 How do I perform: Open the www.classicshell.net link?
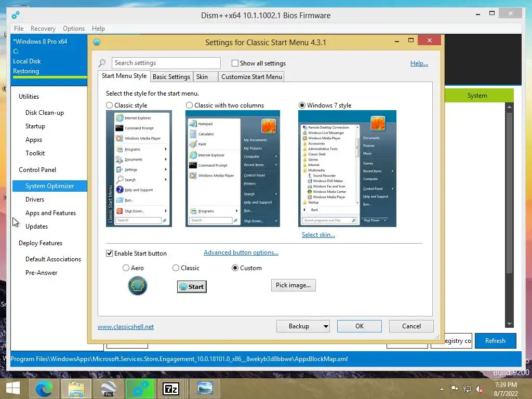[x=126, y=327]
